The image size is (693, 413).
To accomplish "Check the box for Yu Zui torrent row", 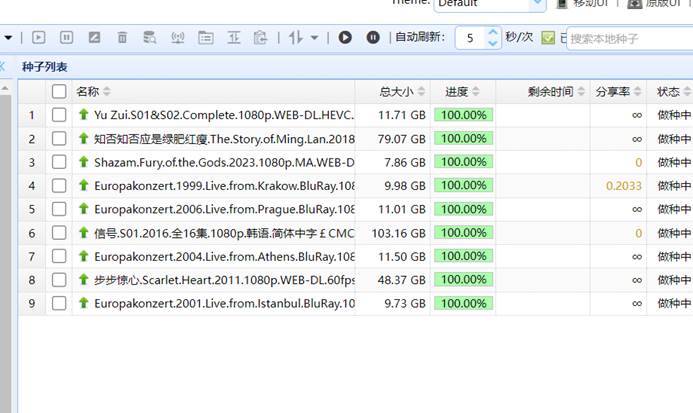I will pos(59,115).
